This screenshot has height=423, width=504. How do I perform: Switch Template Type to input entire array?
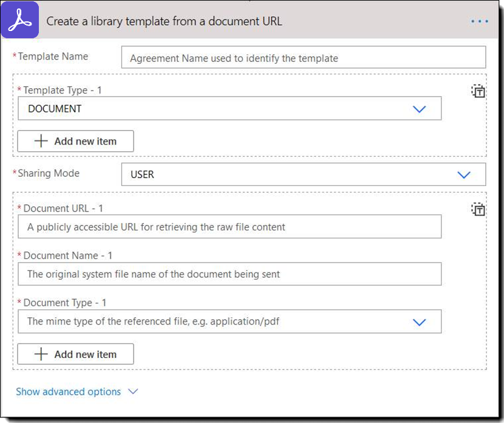[x=478, y=91]
